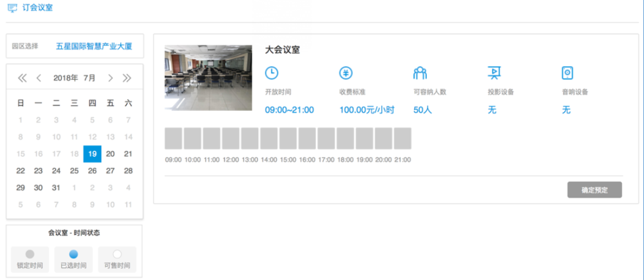Click the 10:00 time slot block
The width and height of the screenshot is (644, 280).
(193, 139)
